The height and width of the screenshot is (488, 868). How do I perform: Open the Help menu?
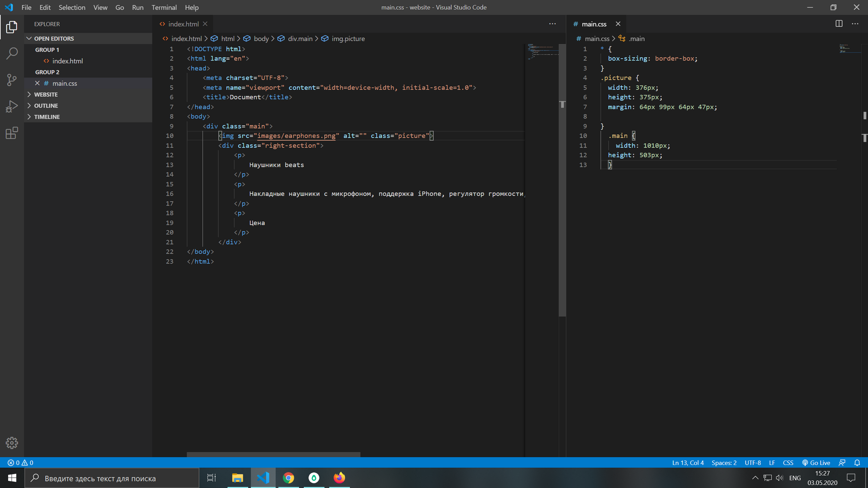[192, 7]
